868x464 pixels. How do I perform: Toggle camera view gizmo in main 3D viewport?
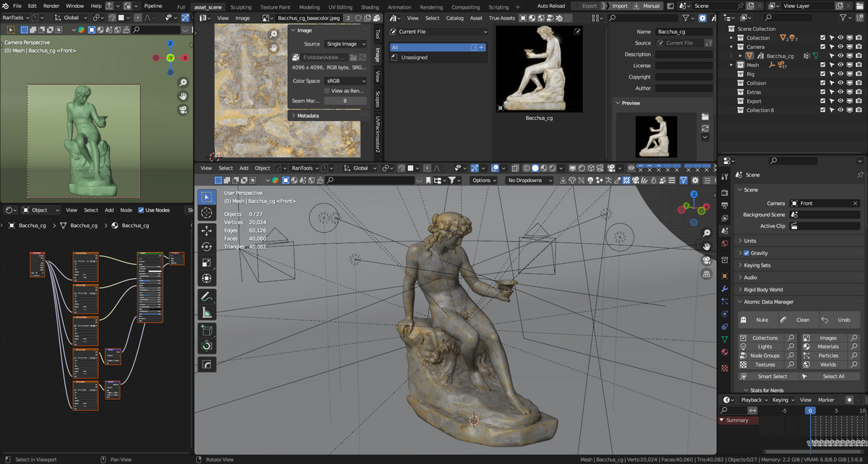tap(706, 260)
